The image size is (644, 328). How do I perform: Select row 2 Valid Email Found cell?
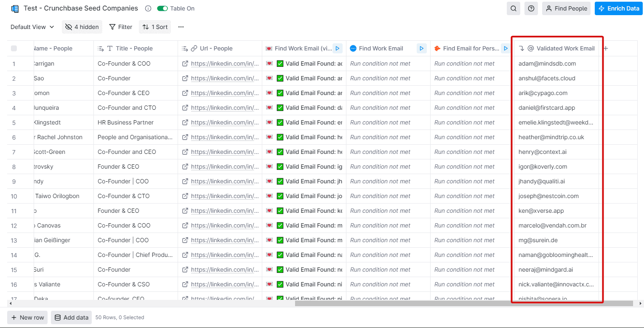[x=304, y=78]
